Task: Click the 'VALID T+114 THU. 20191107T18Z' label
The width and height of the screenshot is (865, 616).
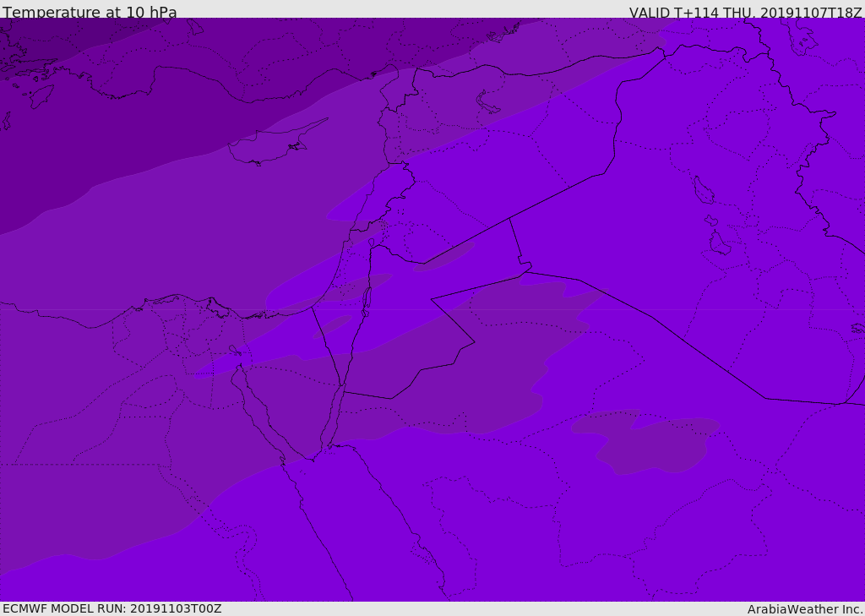Action: click(x=745, y=13)
